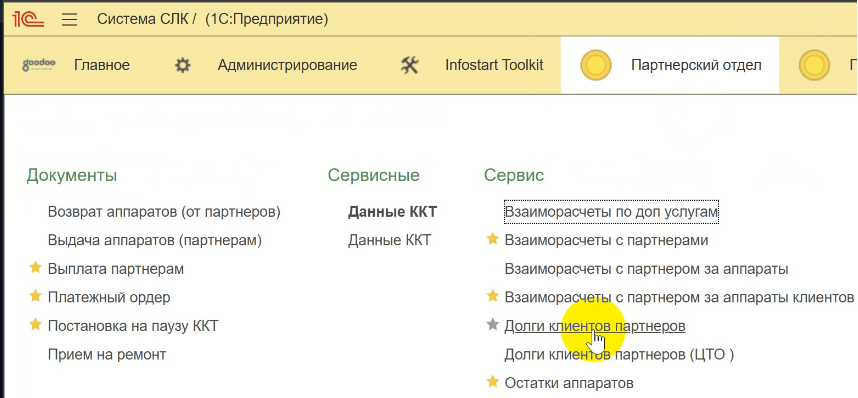Open Взаиморасчеты с партнером за аппараты
858x398 pixels.
pyautogui.click(x=646, y=269)
